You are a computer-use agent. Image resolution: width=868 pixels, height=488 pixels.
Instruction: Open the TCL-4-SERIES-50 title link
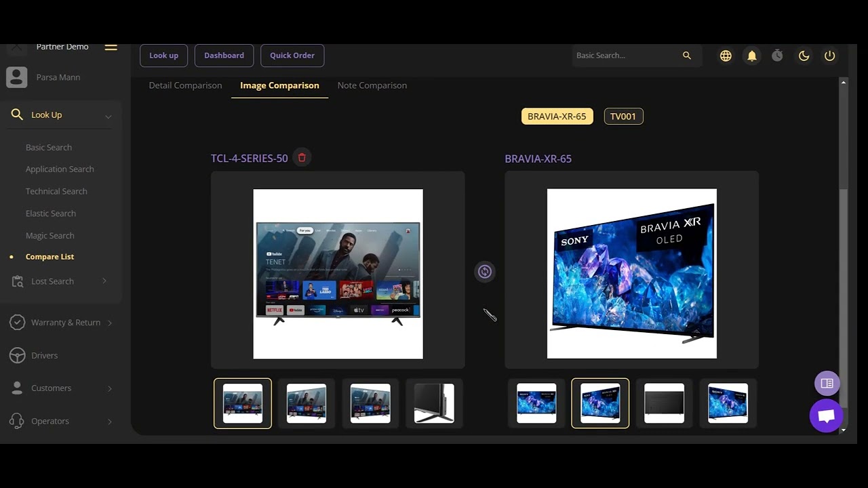click(250, 158)
